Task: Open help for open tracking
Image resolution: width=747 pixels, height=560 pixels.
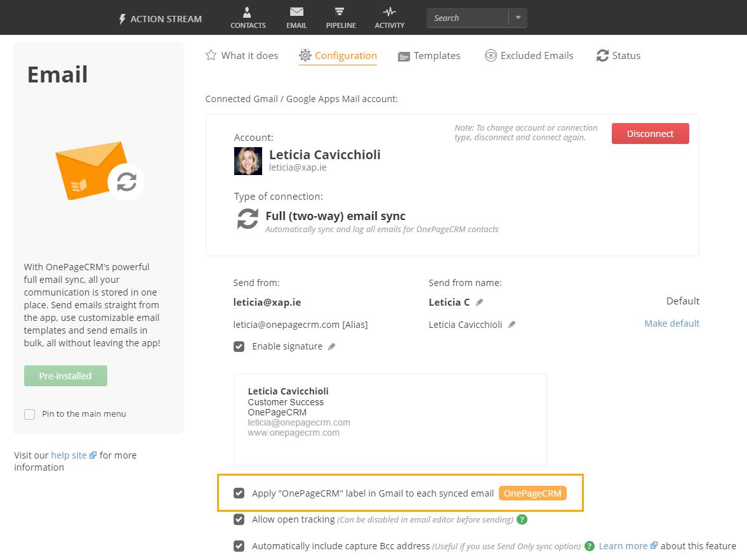Action: 522,519
